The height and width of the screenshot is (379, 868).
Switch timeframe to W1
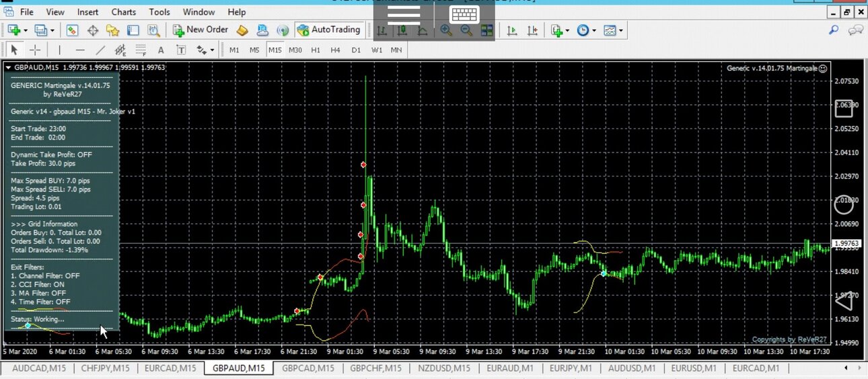click(x=377, y=50)
